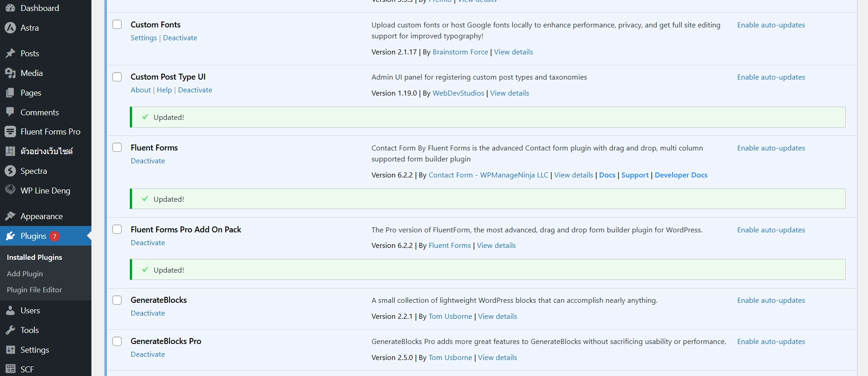Viewport: 868px width, 376px height.
Task: Click the Plugins plug icon
Action: (x=10, y=236)
